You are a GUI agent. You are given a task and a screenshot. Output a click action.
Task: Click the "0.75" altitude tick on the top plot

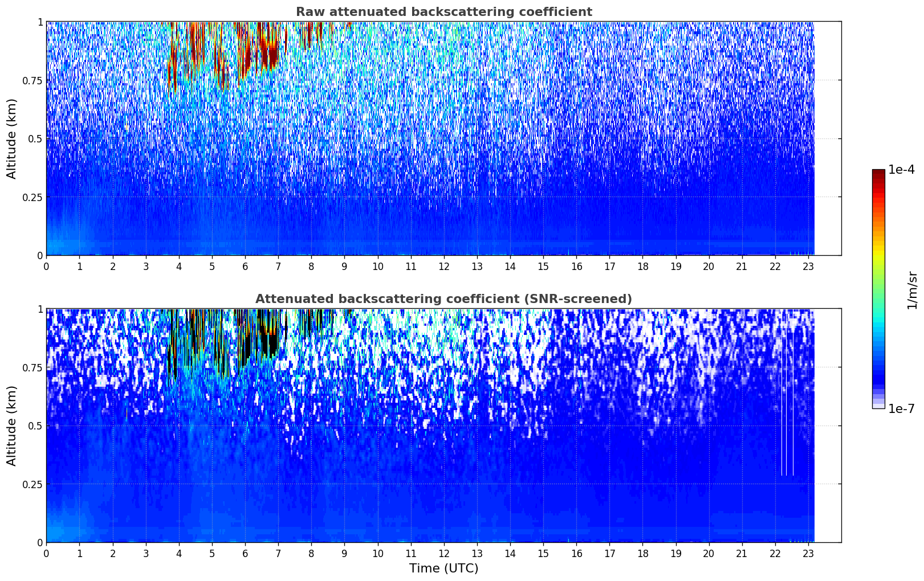coord(33,80)
